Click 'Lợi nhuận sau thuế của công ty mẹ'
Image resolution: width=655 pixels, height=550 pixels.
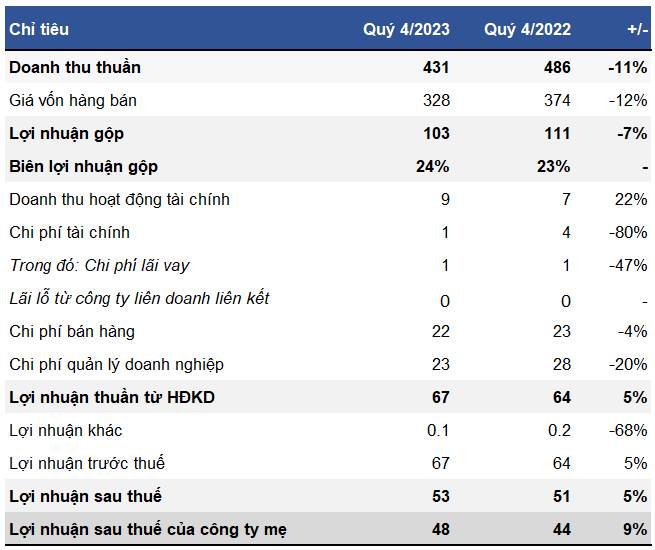tap(148, 529)
